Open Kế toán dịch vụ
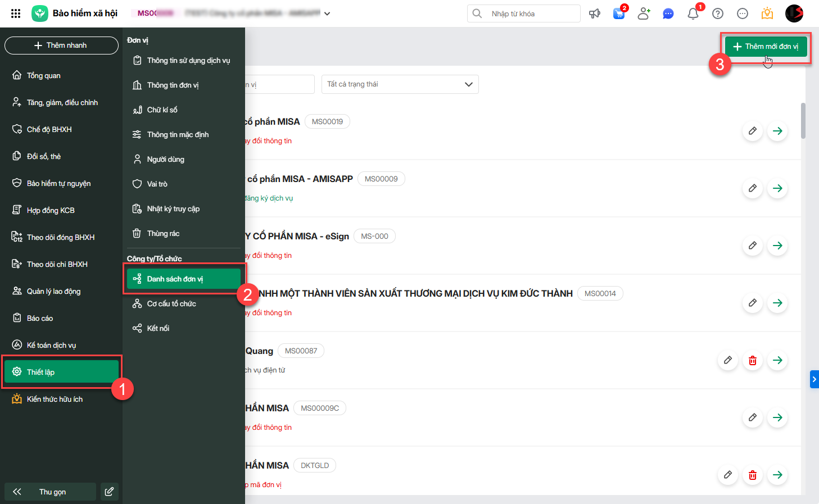The image size is (819, 504). 61,345
